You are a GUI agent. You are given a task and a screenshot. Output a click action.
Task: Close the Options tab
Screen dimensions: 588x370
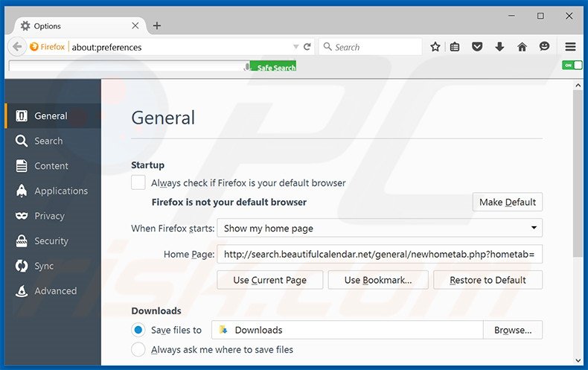point(135,25)
